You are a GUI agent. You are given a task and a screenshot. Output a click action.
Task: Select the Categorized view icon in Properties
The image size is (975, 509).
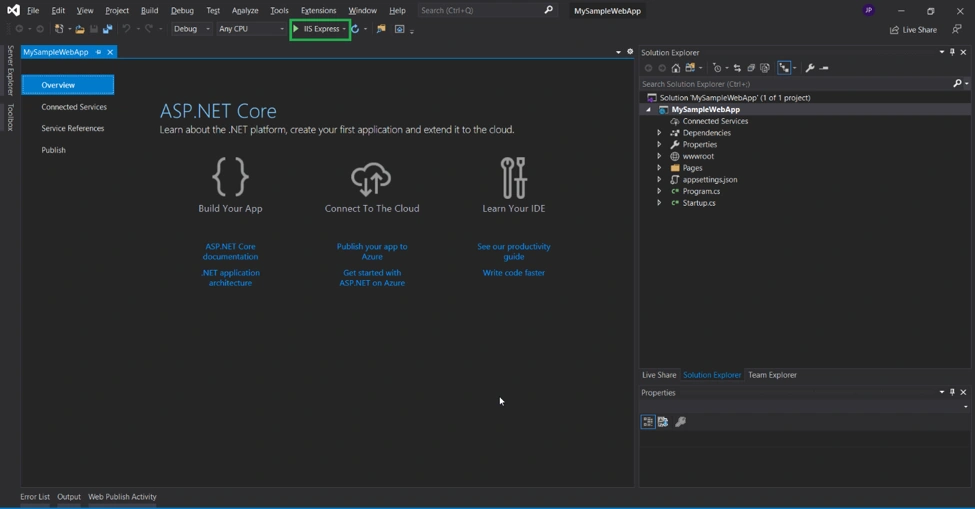(x=648, y=421)
